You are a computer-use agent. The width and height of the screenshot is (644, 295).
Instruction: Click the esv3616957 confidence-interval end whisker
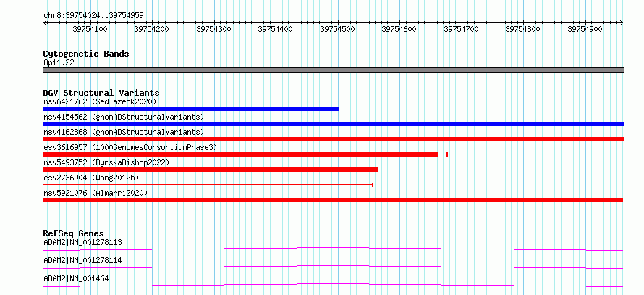tap(447, 154)
